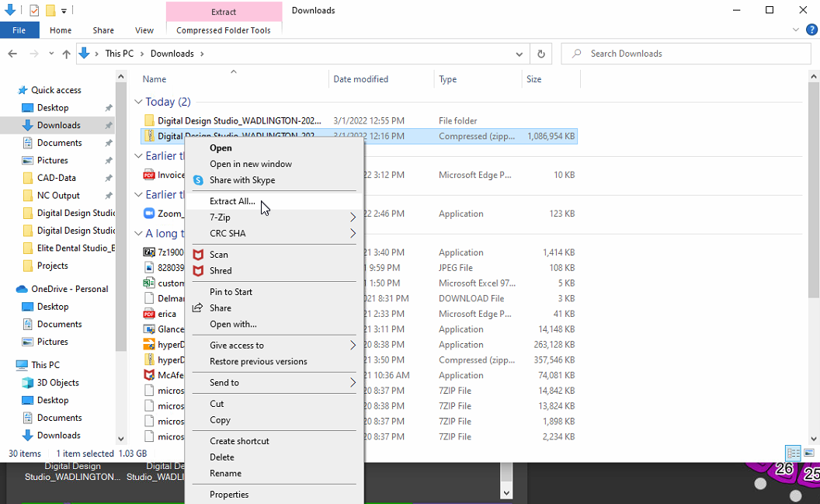This screenshot has height=504, width=820.
Task: Click in the Search Downloads field
Action: [686, 54]
